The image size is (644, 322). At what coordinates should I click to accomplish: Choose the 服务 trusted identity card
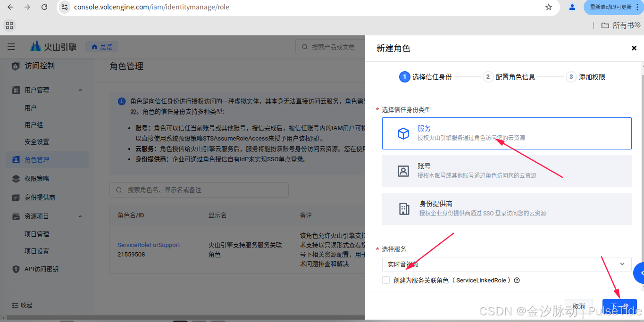(507, 133)
